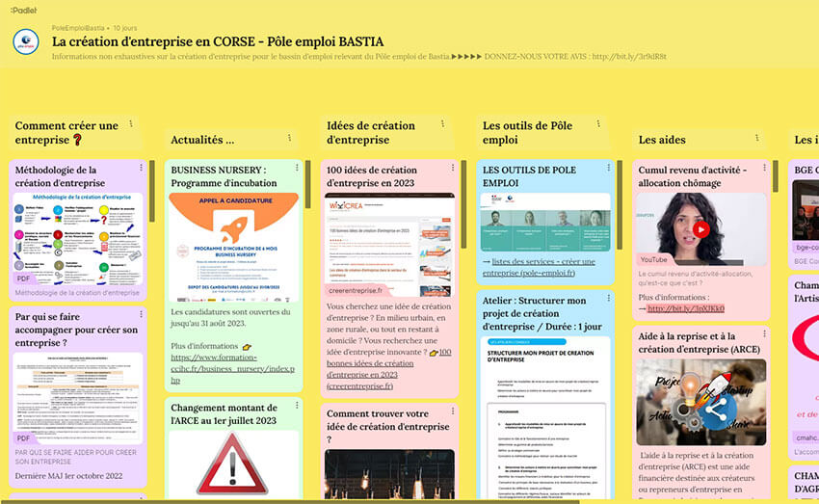819x504 pixels.
Task: Click creerentreprise.fr source label on 100 idées card
Action: [x=356, y=290]
